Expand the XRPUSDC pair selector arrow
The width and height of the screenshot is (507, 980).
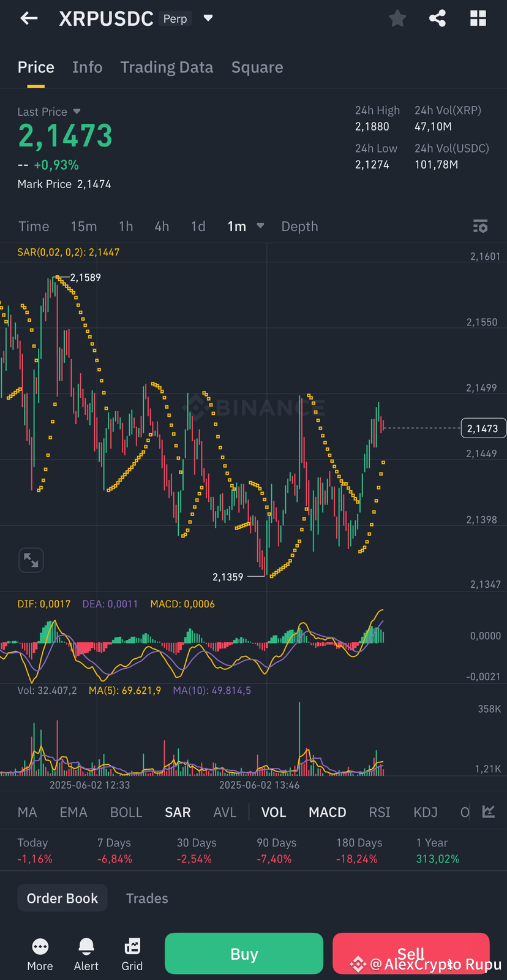tap(208, 18)
